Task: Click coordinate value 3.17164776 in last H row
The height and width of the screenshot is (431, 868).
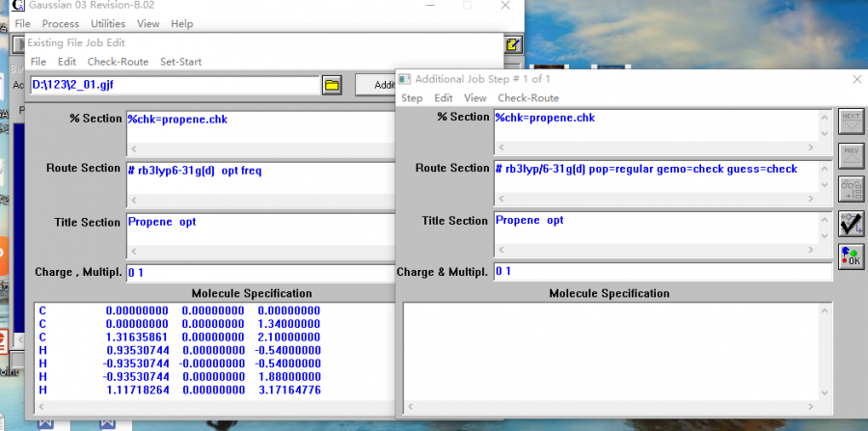Action: tap(288, 391)
